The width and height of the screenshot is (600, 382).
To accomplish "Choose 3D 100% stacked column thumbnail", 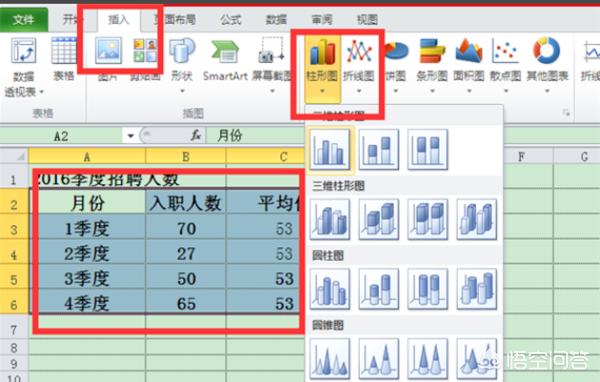I will click(x=428, y=219).
